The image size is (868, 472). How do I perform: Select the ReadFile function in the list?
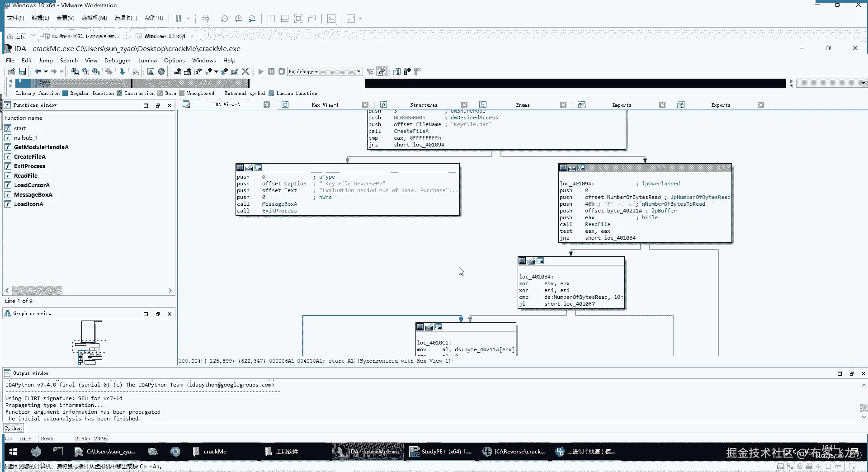pyautogui.click(x=26, y=176)
